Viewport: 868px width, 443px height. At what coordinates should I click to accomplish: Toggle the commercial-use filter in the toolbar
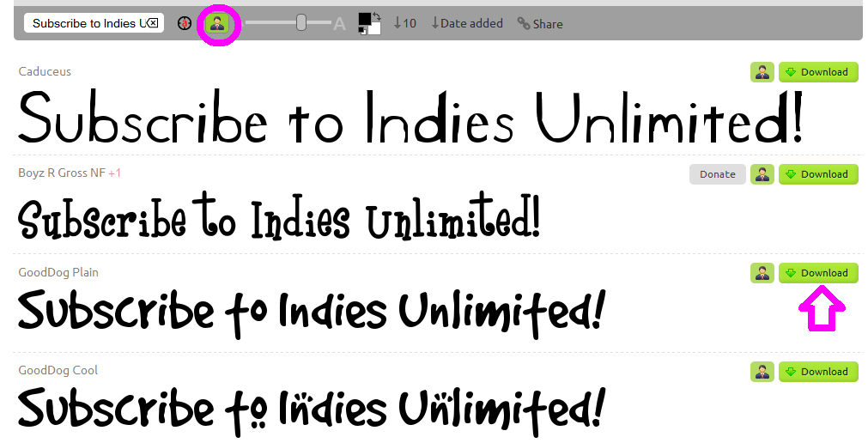point(216,23)
